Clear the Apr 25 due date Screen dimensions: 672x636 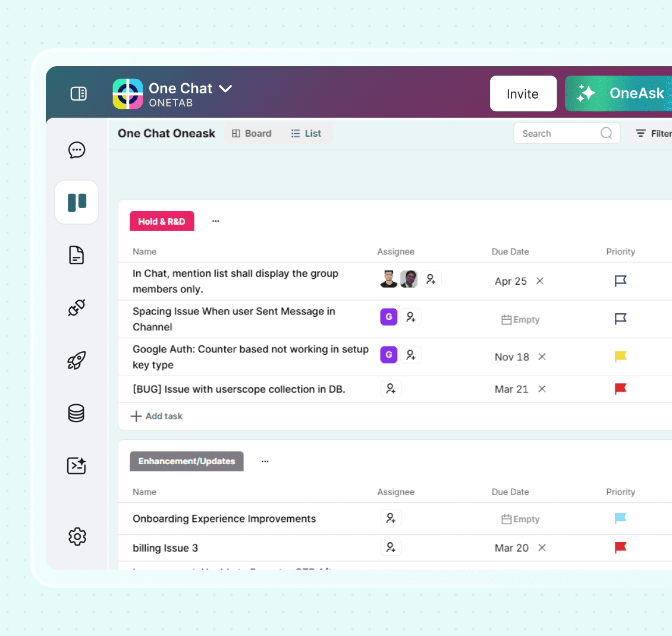coord(540,281)
